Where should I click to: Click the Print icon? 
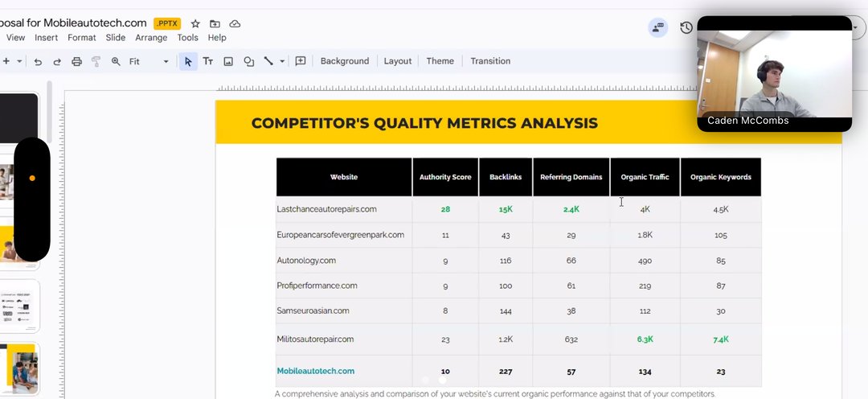point(76,61)
